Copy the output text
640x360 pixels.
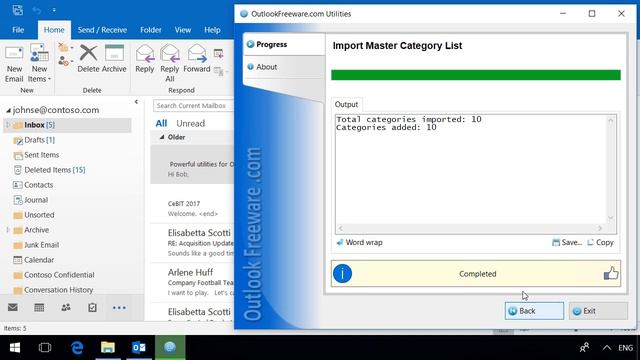[x=600, y=242]
